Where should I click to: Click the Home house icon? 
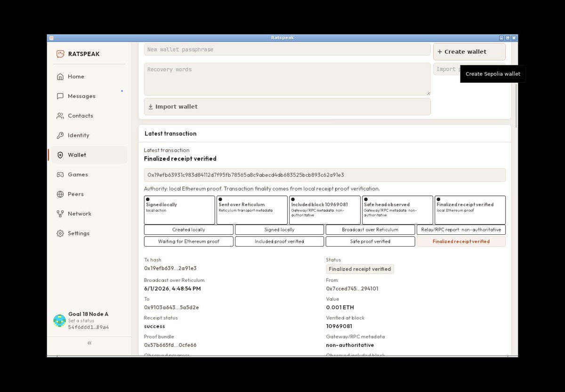[60, 77]
